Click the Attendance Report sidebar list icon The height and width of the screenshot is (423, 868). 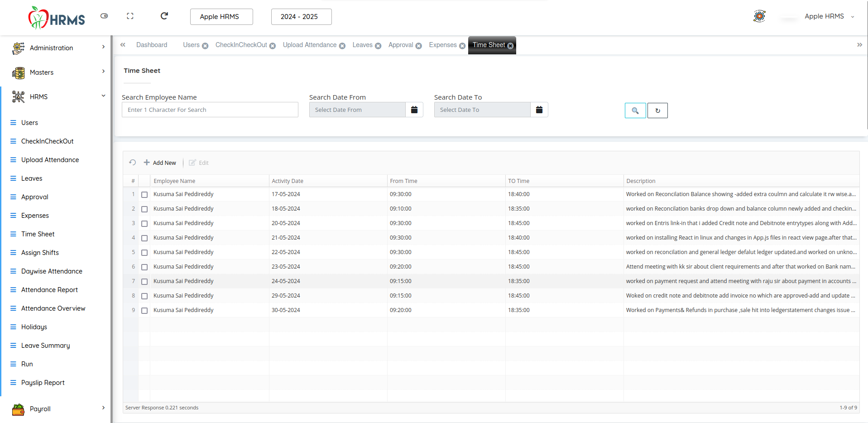13,290
